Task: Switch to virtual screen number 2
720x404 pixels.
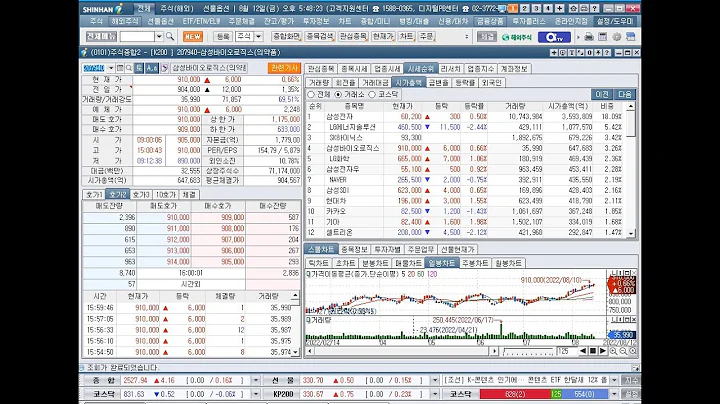Action: click(x=524, y=8)
